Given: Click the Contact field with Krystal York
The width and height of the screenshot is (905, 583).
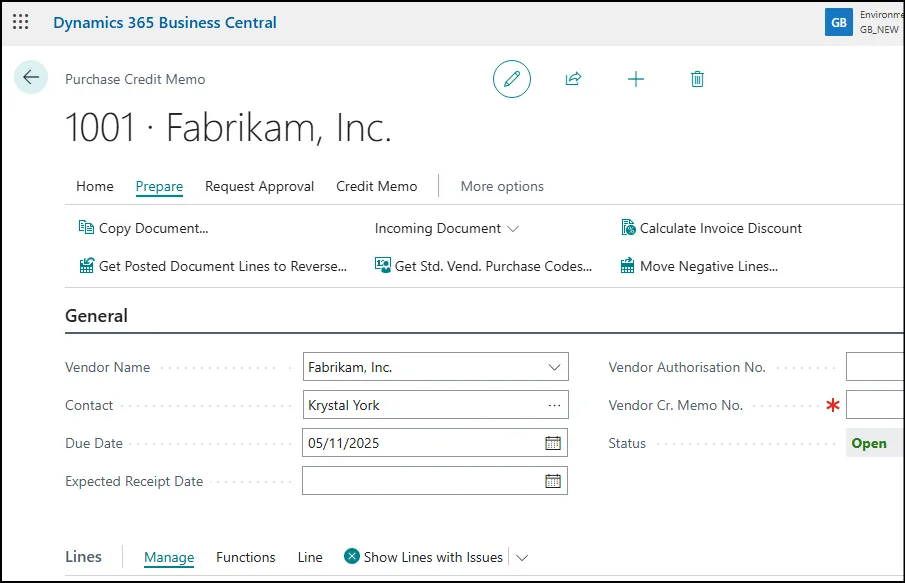Looking at the screenshot, I should point(436,405).
